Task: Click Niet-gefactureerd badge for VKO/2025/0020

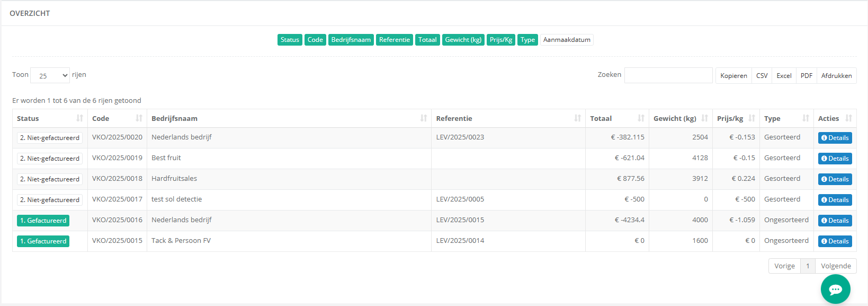Action: coord(50,138)
